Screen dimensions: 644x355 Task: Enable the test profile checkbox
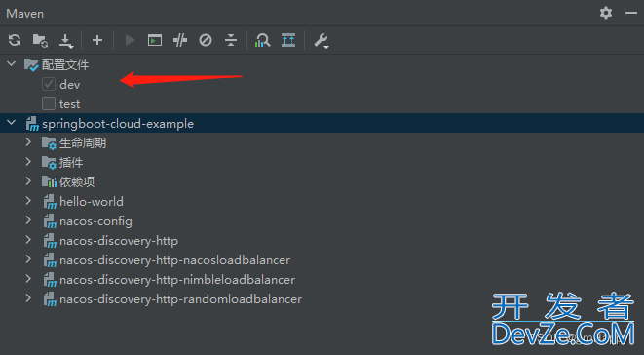point(49,103)
